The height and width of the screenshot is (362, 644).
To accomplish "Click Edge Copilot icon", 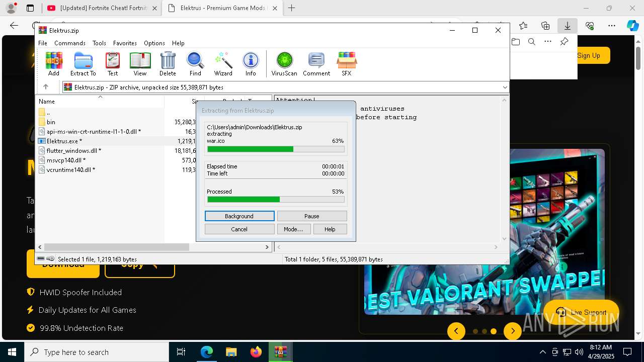I will pos(632,26).
